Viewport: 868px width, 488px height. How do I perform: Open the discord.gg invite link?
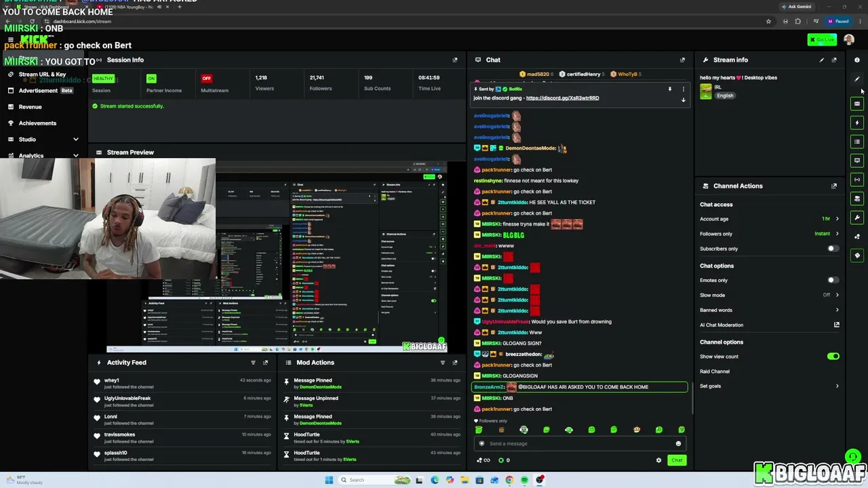click(562, 98)
